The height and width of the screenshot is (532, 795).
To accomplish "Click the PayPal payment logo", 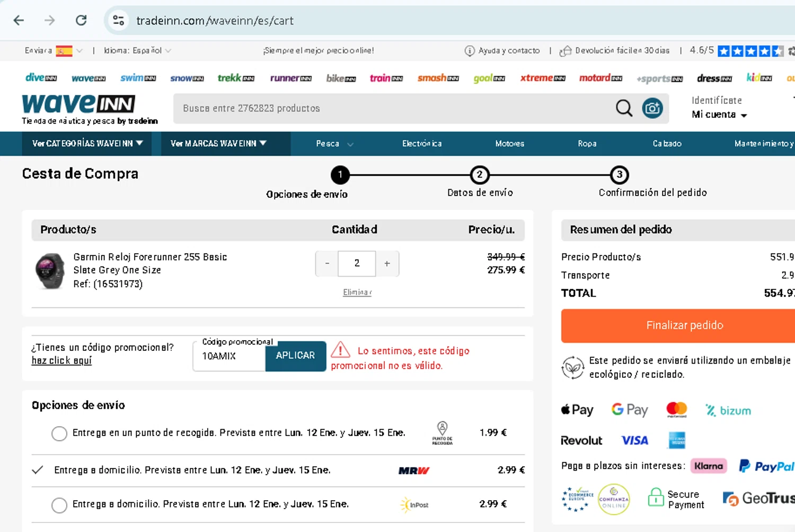I will click(x=766, y=466).
